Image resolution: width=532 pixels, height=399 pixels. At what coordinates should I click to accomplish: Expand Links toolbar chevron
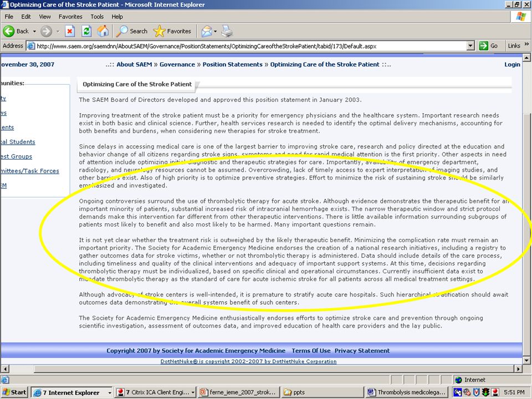526,44
